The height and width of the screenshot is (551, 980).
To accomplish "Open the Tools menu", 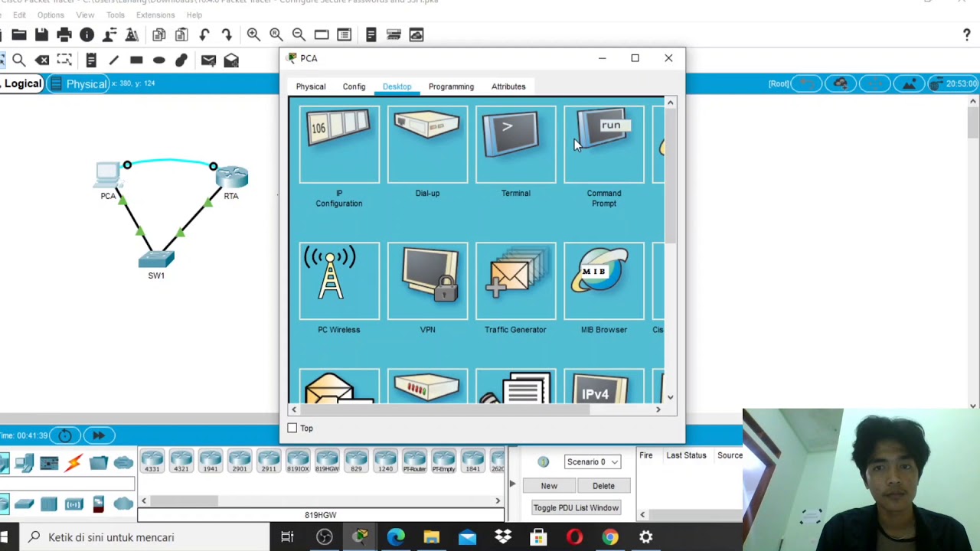I will tap(116, 15).
